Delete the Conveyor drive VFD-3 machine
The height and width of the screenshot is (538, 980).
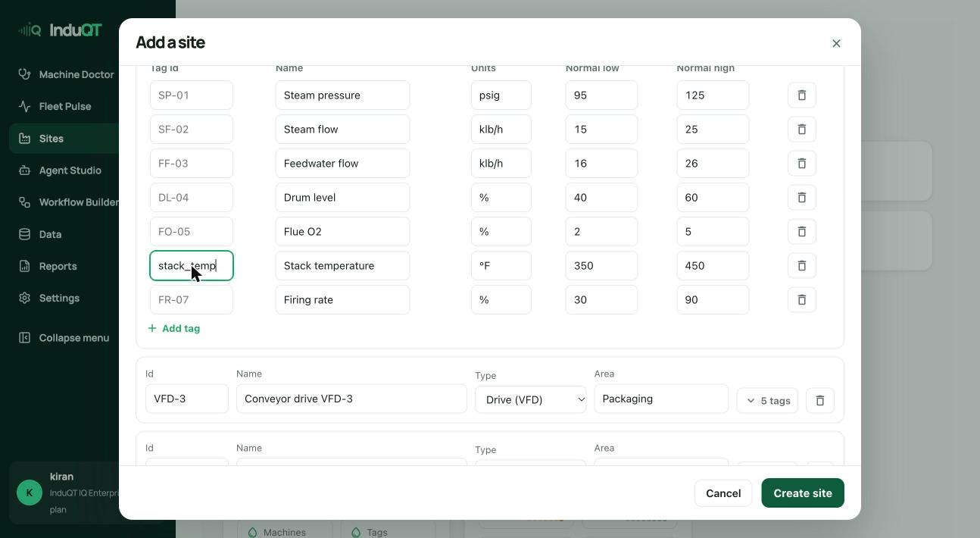[820, 400]
